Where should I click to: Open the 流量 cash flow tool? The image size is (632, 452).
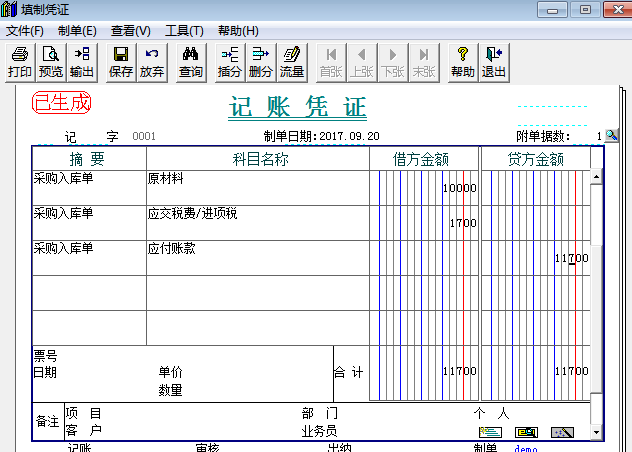(x=292, y=63)
